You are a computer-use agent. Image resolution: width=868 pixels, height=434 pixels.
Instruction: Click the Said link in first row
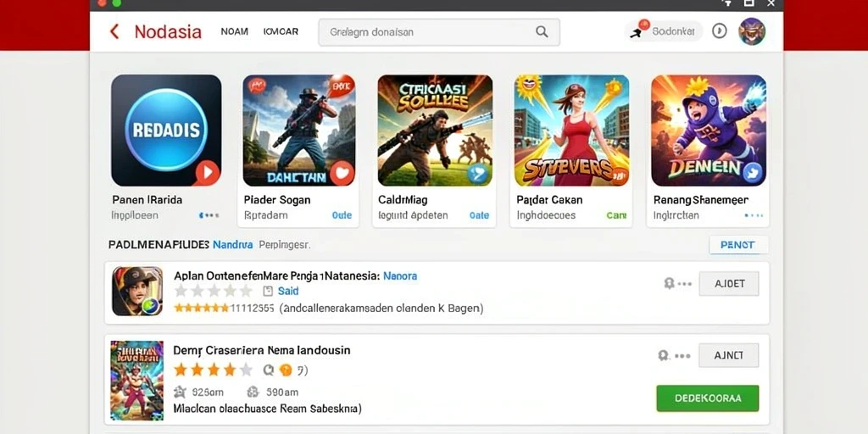click(288, 292)
